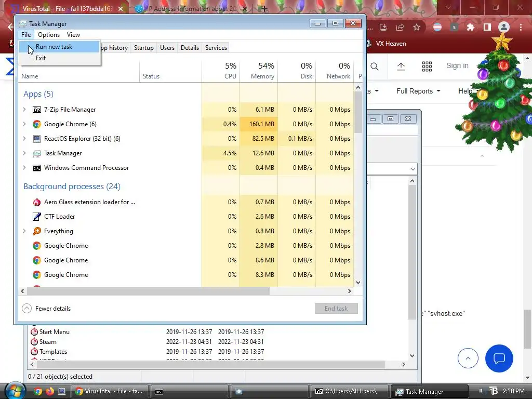Click the End task button
The height and width of the screenshot is (399, 532).
coord(336,309)
